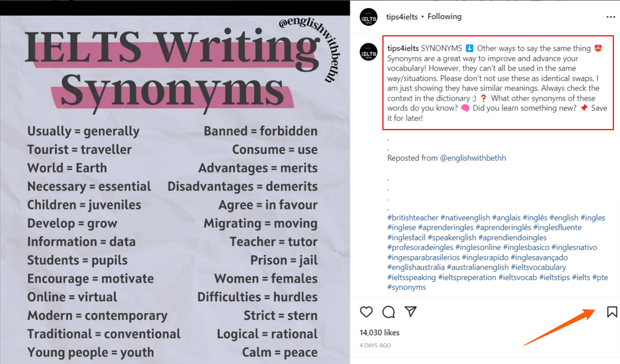Screen dimensions: 620x364
Task: Share the post using the paper plane icon
Action: (411, 312)
